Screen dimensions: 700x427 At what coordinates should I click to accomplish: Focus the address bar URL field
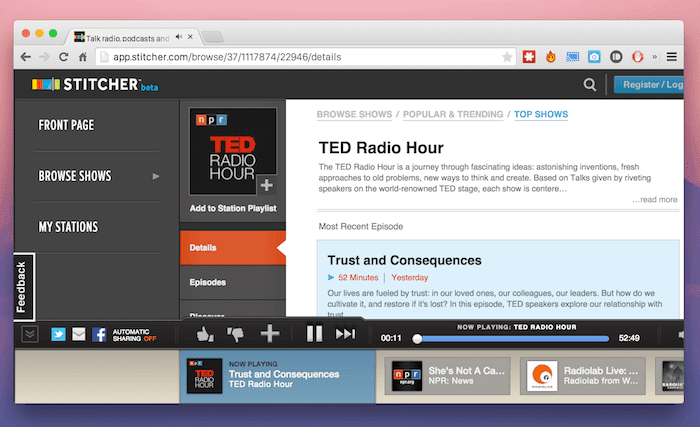coord(306,57)
